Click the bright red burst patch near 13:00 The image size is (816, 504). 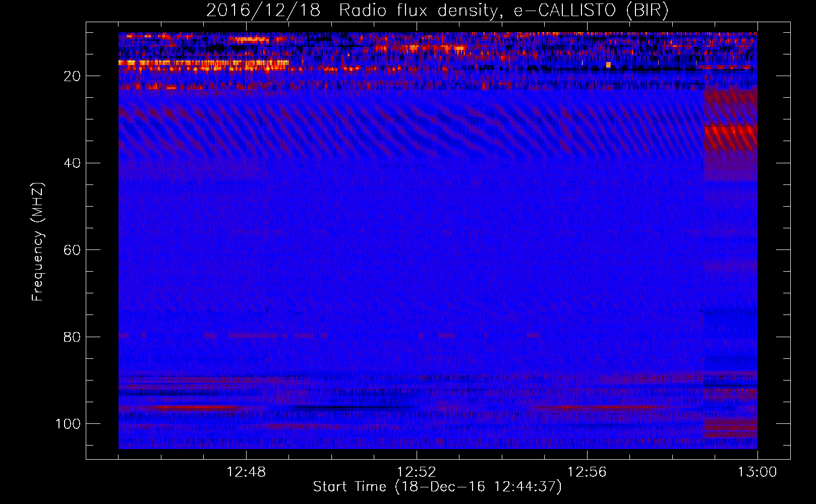click(731, 138)
